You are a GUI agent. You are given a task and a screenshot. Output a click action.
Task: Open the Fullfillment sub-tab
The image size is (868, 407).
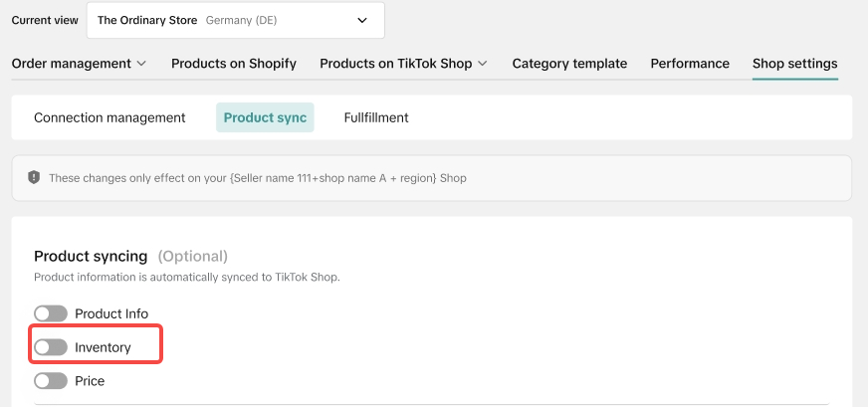pos(376,117)
